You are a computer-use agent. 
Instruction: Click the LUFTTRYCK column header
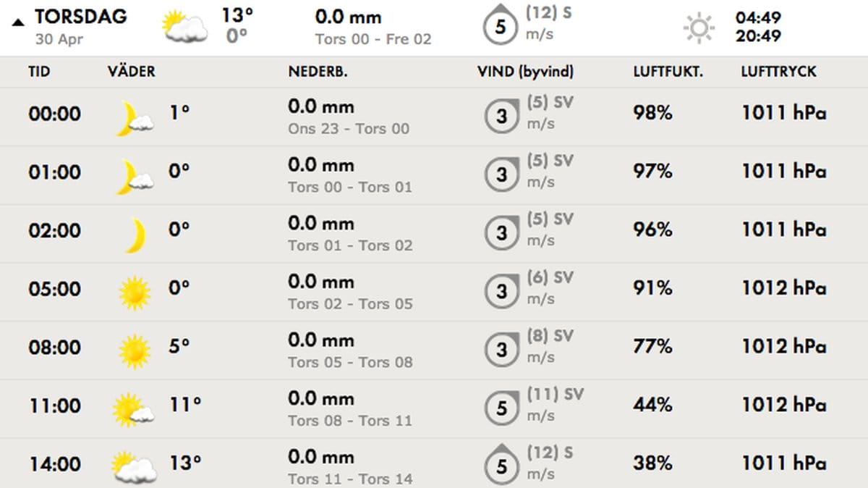[x=778, y=72]
